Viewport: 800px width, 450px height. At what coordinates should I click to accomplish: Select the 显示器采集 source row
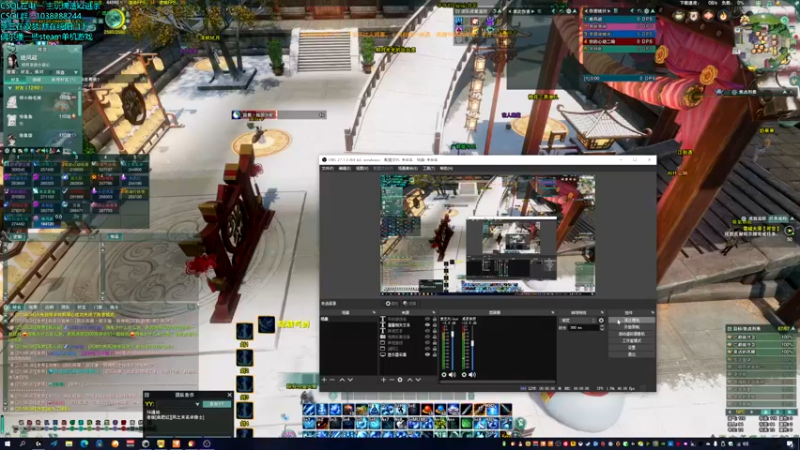tap(409, 355)
